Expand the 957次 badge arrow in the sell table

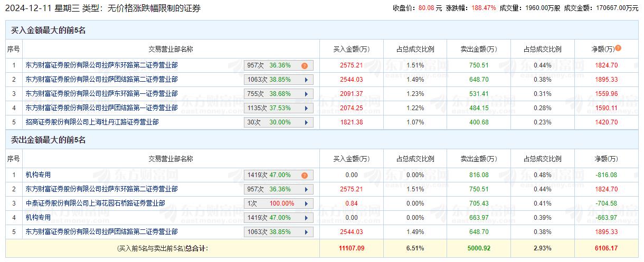306,189
